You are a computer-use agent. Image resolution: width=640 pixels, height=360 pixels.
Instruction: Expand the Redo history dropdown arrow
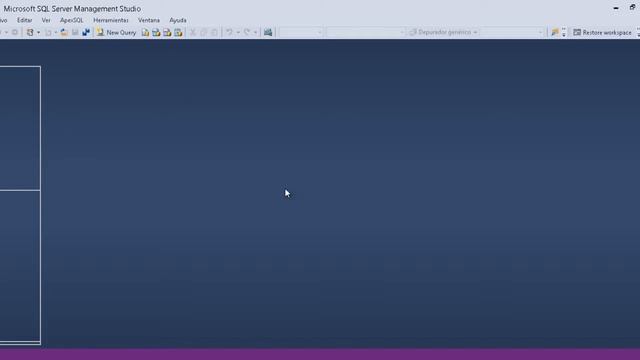[256, 32]
